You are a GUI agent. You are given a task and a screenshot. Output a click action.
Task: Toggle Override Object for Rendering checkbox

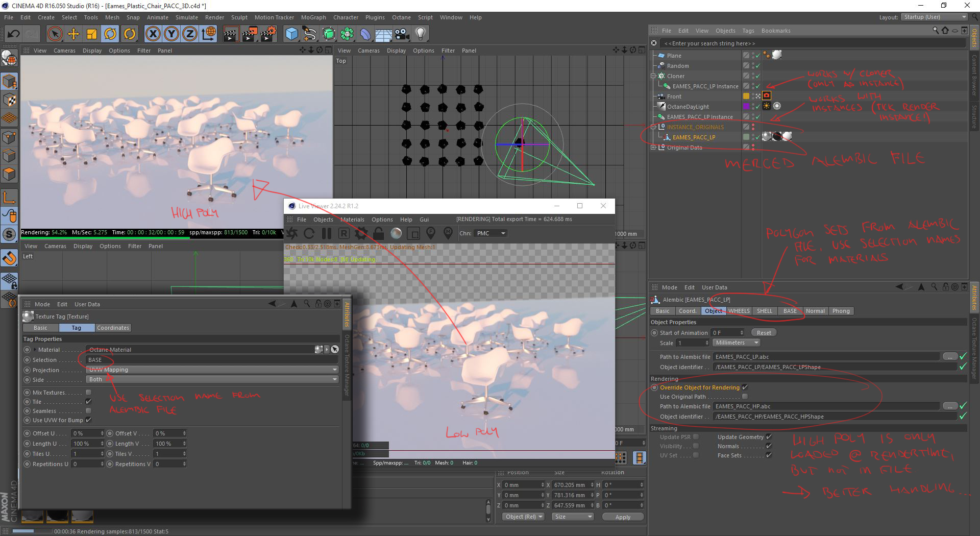745,387
